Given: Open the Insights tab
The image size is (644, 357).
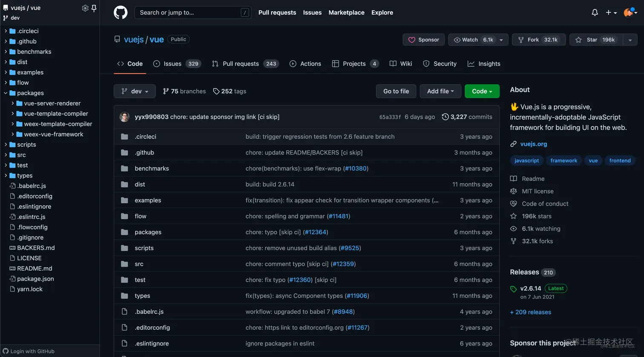Looking at the screenshot, I should click(484, 64).
